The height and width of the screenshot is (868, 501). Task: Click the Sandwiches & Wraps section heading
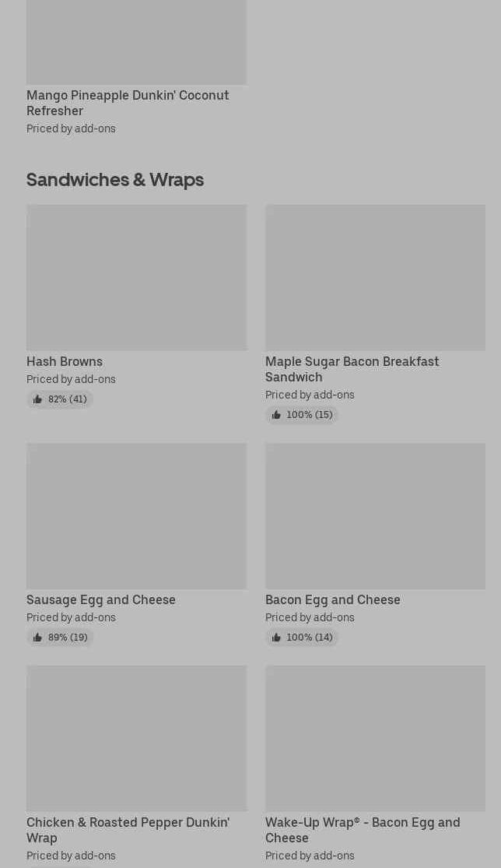pos(115,179)
